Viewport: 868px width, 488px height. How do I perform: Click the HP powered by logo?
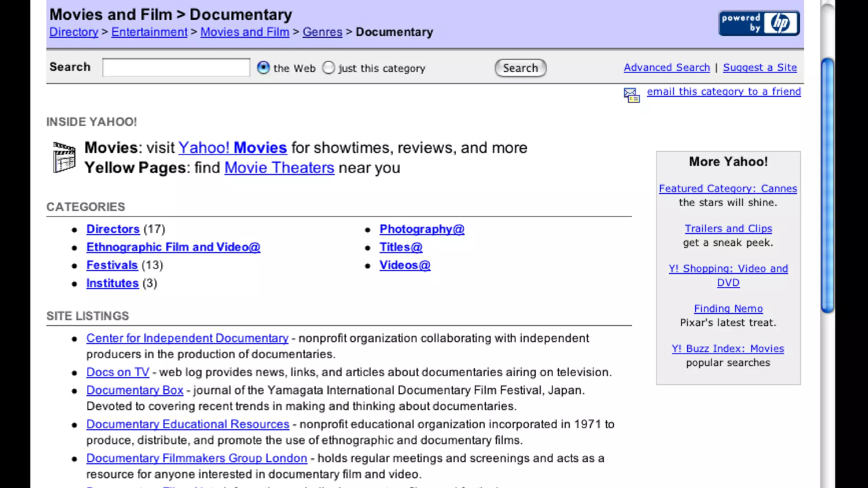(759, 23)
